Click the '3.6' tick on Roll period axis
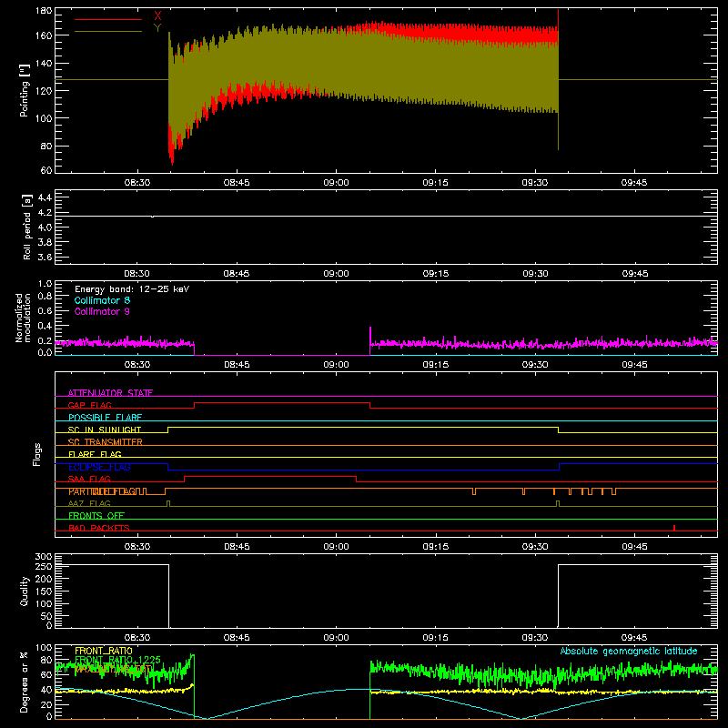 pos(45,257)
